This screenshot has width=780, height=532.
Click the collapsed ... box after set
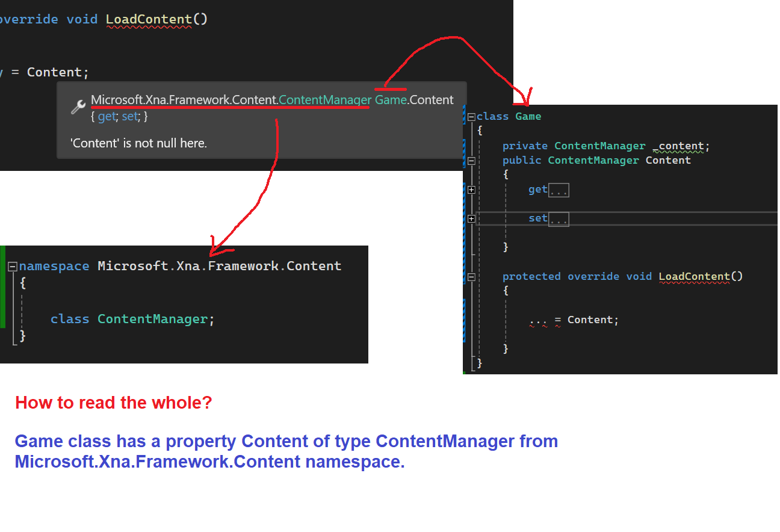[559, 219]
